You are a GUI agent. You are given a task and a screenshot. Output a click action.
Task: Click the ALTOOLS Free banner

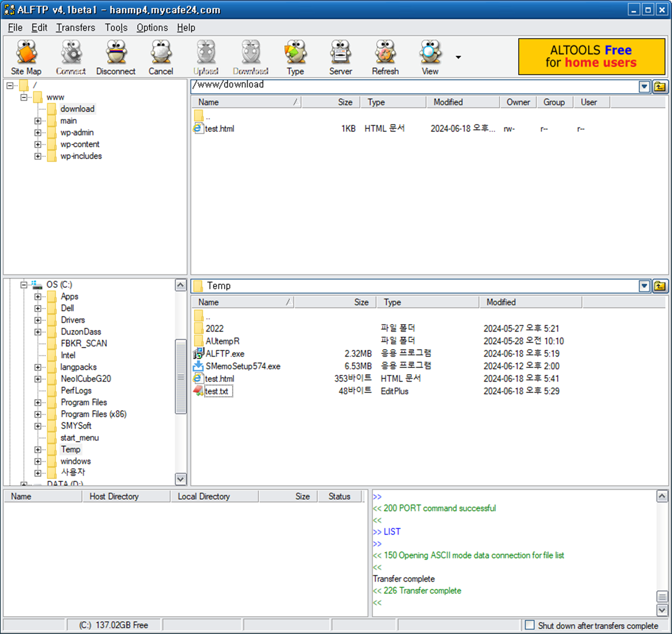591,56
